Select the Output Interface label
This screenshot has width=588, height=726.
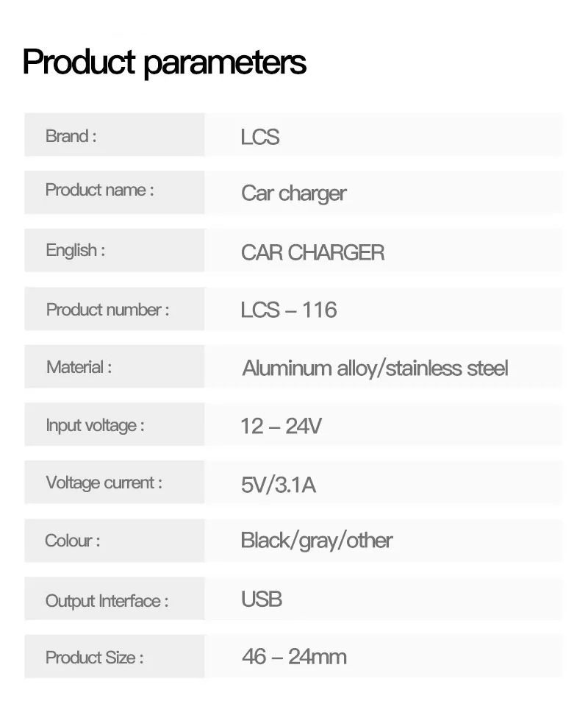coord(107,601)
